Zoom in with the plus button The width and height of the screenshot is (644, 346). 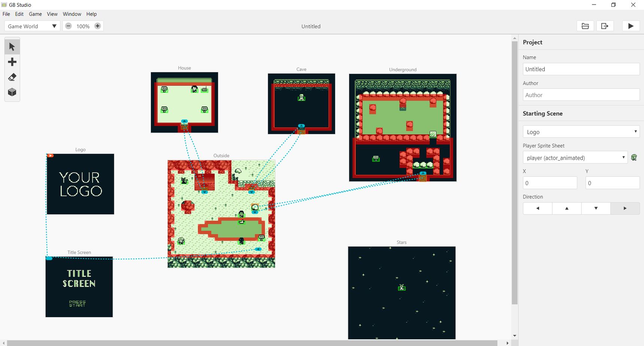(97, 26)
